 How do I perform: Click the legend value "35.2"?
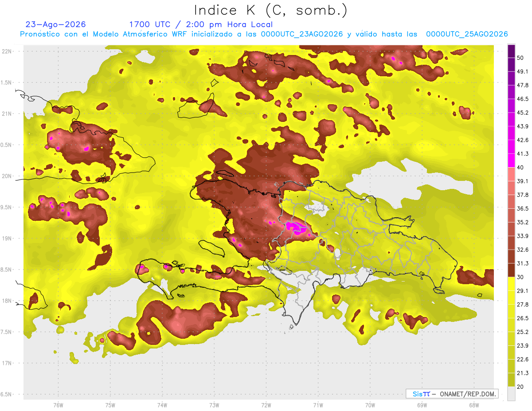click(523, 222)
